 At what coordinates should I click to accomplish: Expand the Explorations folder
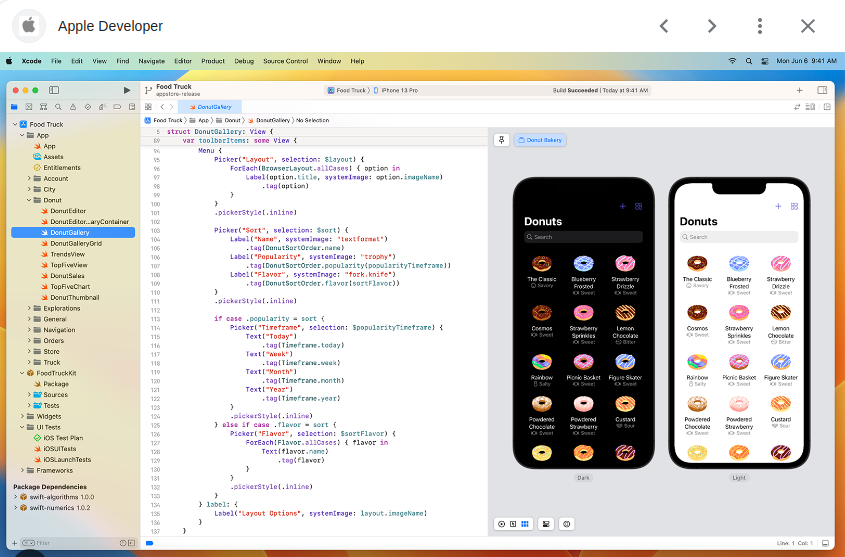[x=29, y=308]
